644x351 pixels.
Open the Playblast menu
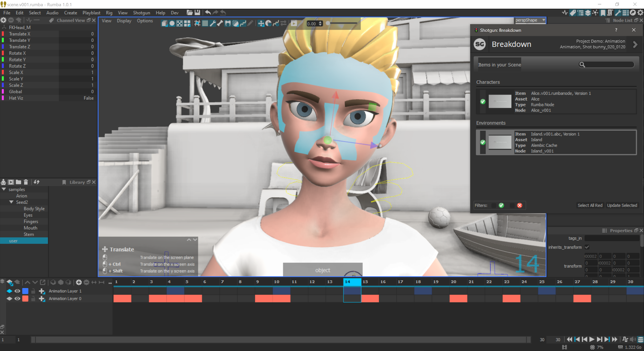(91, 13)
